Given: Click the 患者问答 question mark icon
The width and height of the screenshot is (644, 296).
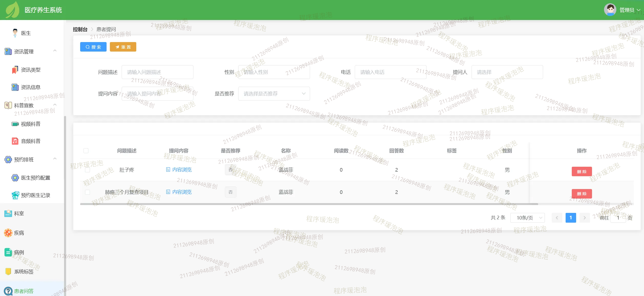Looking at the screenshot, I should (8, 291).
